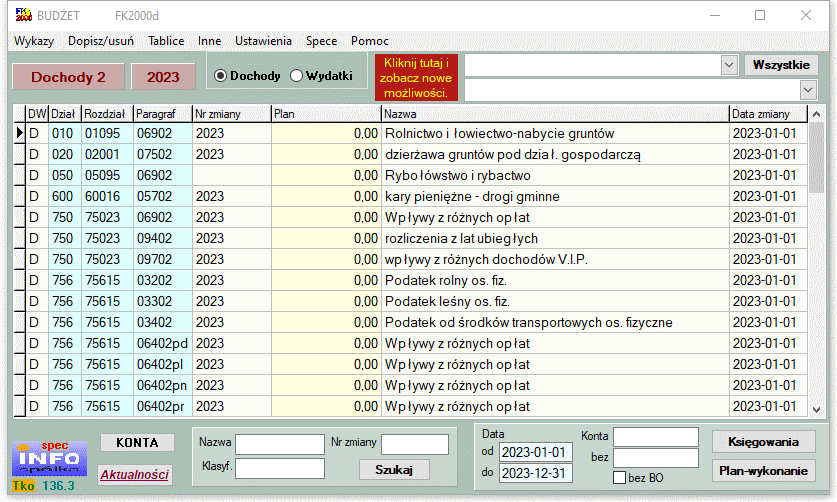Click the Data zmiany column header

768,114
